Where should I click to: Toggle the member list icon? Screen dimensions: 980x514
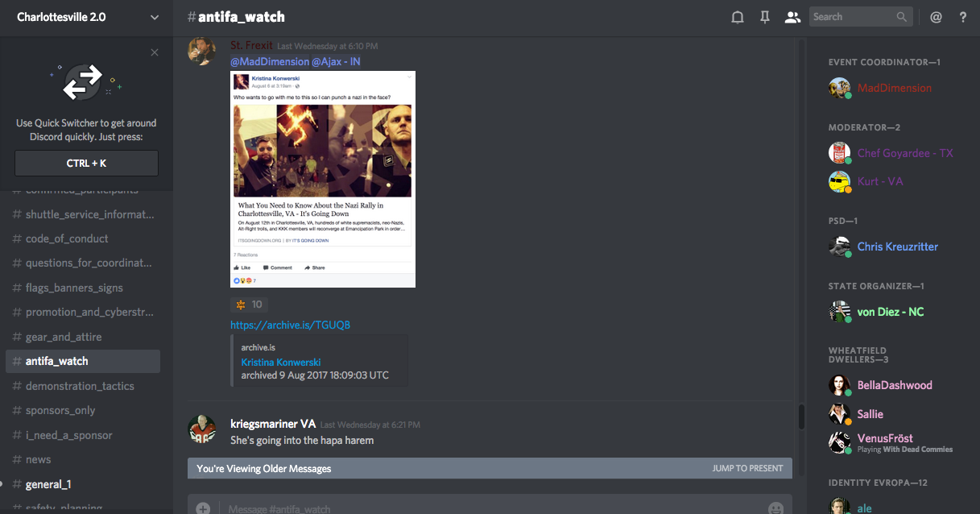coord(792,17)
